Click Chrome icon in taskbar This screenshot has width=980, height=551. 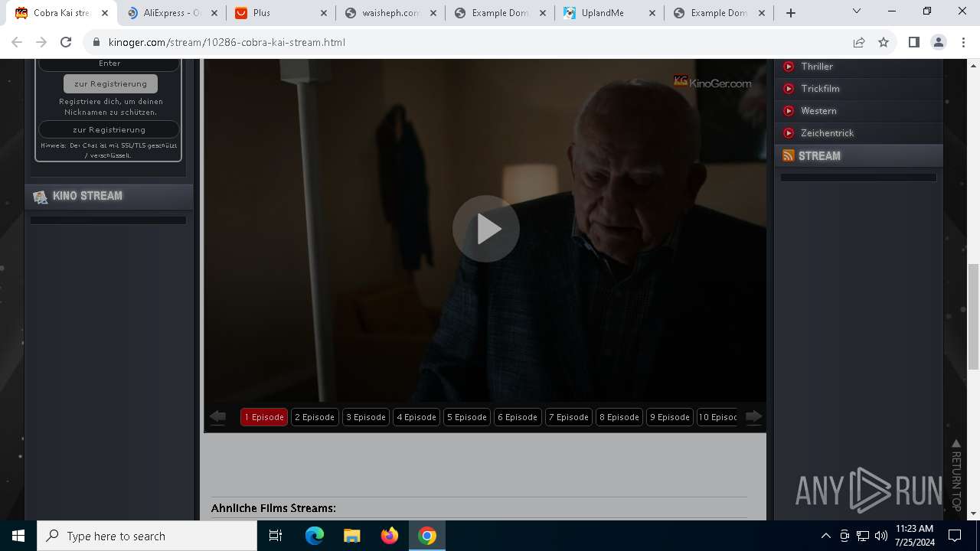427,536
